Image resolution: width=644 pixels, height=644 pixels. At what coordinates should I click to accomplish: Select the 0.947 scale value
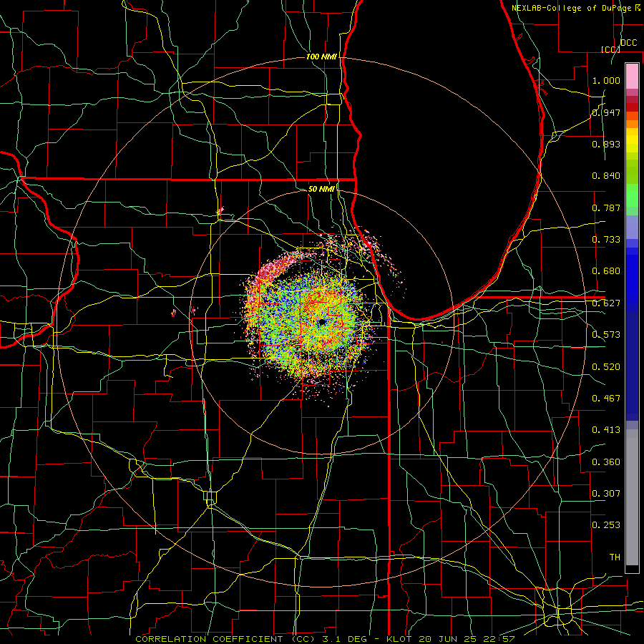tap(606, 112)
